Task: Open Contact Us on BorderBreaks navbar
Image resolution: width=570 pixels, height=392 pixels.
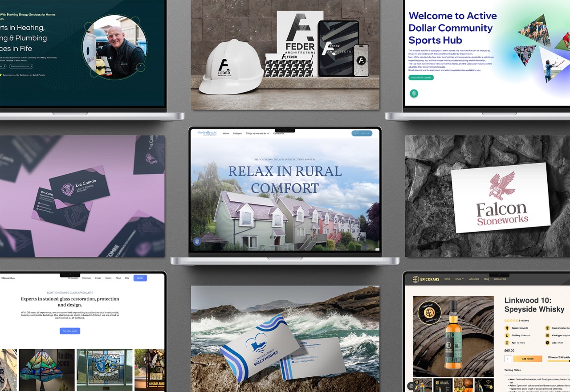Action: tap(278, 133)
